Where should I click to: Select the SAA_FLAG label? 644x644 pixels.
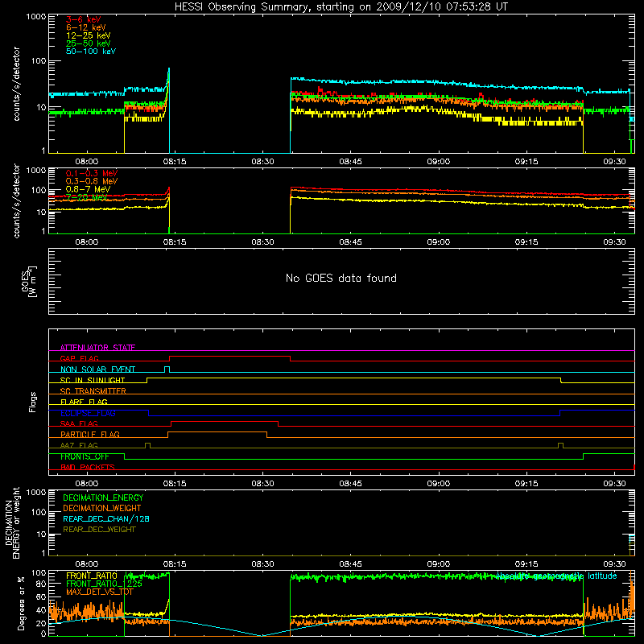tap(79, 423)
